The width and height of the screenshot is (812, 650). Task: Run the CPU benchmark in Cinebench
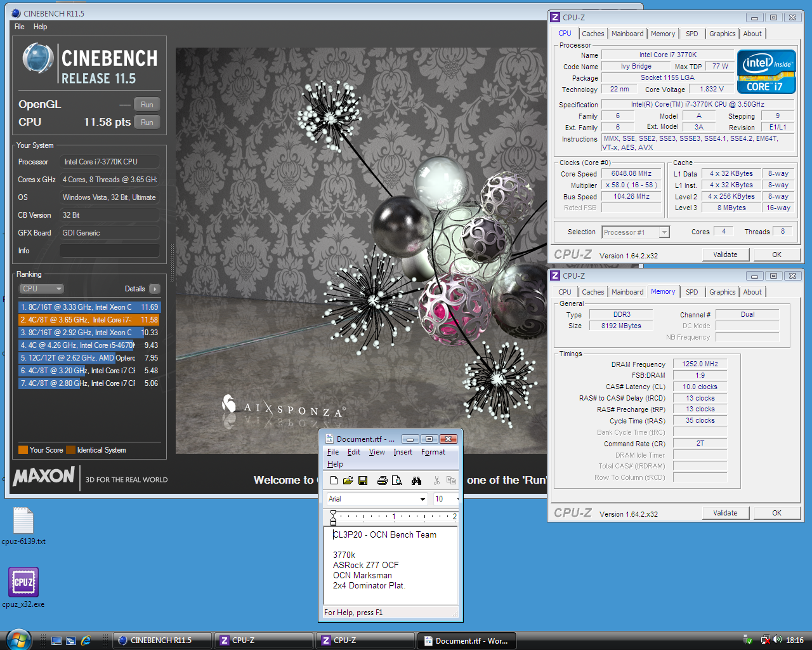click(147, 122)
